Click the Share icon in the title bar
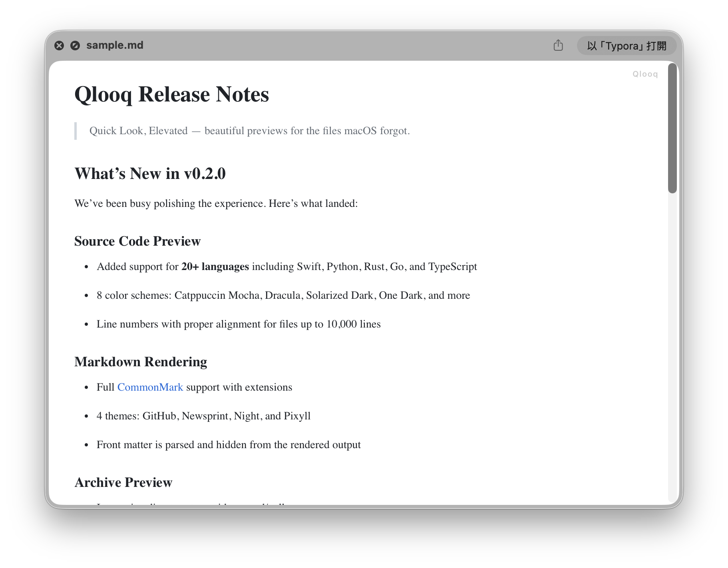Screen dimensions: 728x568 pyautogui.click(x=558, y=46)
